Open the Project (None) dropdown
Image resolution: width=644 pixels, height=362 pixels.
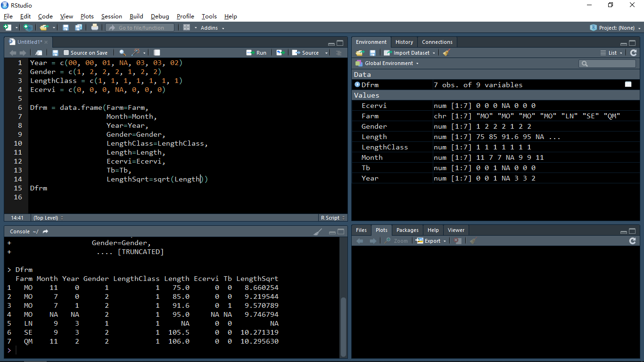coord(615,28)
